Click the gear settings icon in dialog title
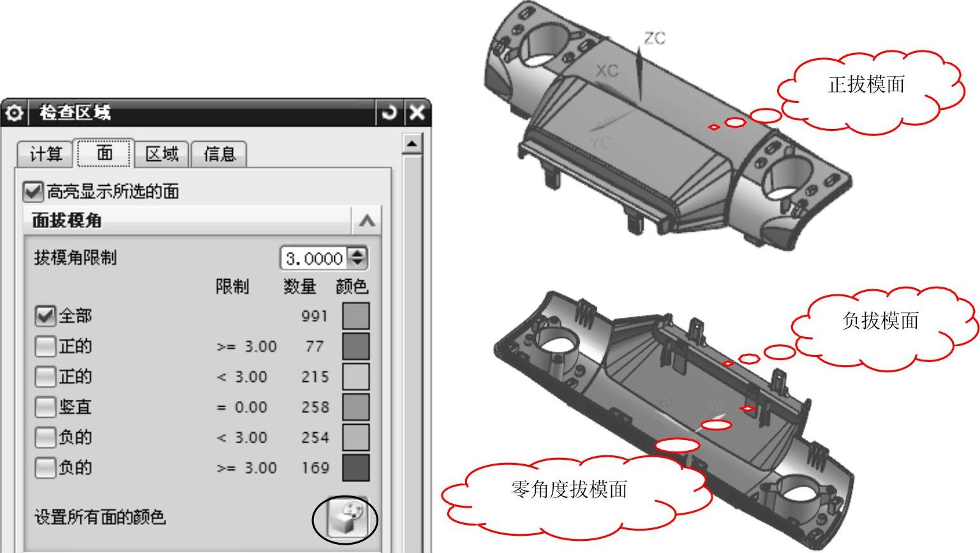The width and height of the screenshot is (980, 553). click(x=13, y=113)
